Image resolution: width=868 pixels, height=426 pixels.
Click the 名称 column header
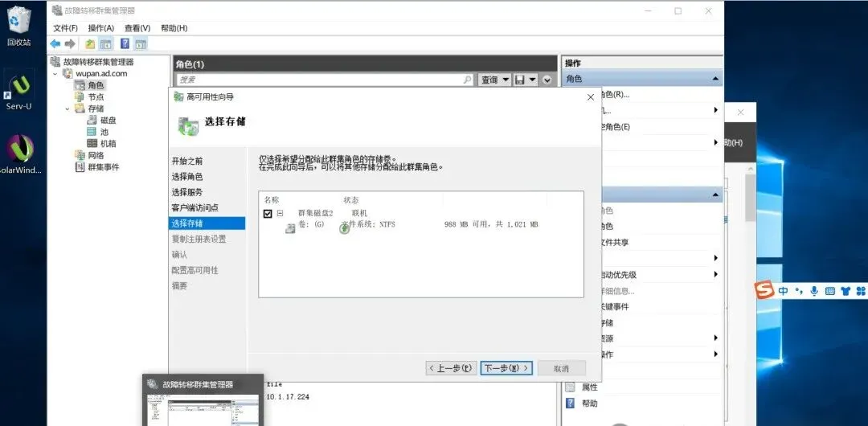point(272,200)
